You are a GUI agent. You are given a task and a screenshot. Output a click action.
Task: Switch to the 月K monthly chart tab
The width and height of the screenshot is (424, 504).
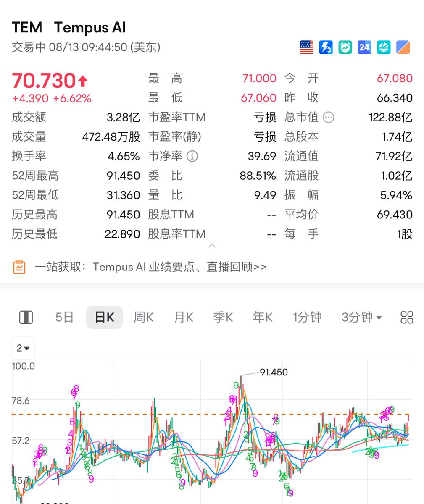[184, 317]
